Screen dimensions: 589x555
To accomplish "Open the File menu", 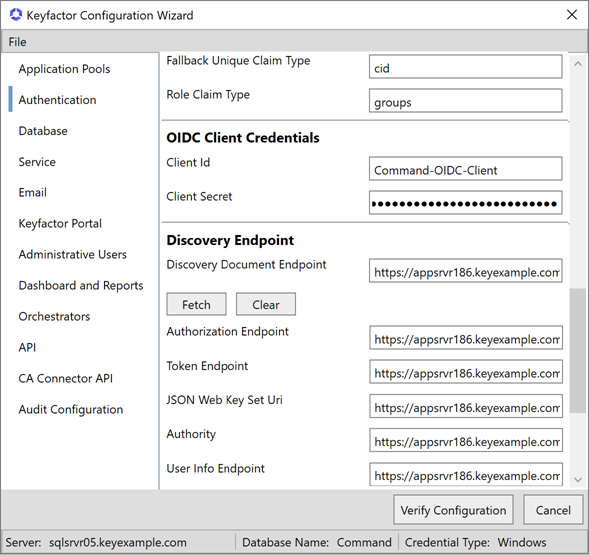I will tap(17, 42).
